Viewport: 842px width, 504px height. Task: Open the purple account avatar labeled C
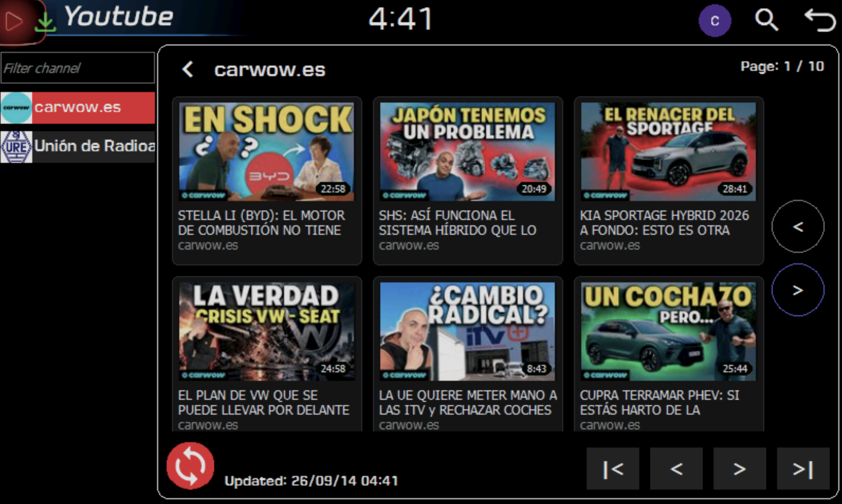[715, 21]
